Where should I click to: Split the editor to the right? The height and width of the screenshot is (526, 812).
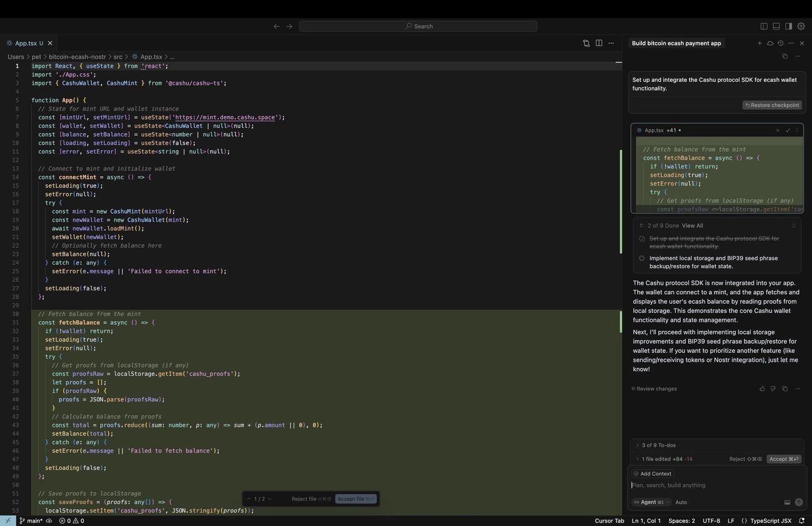[599, 43]
